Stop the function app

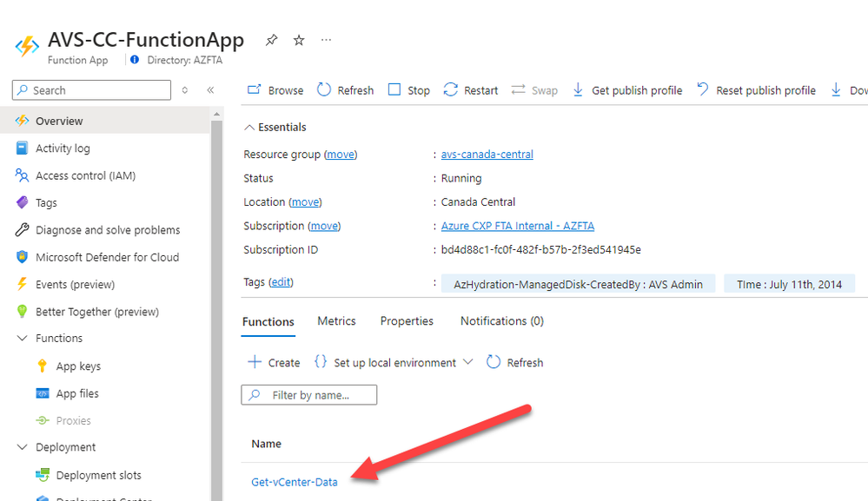pyautogui.click(x=409, y=90)
